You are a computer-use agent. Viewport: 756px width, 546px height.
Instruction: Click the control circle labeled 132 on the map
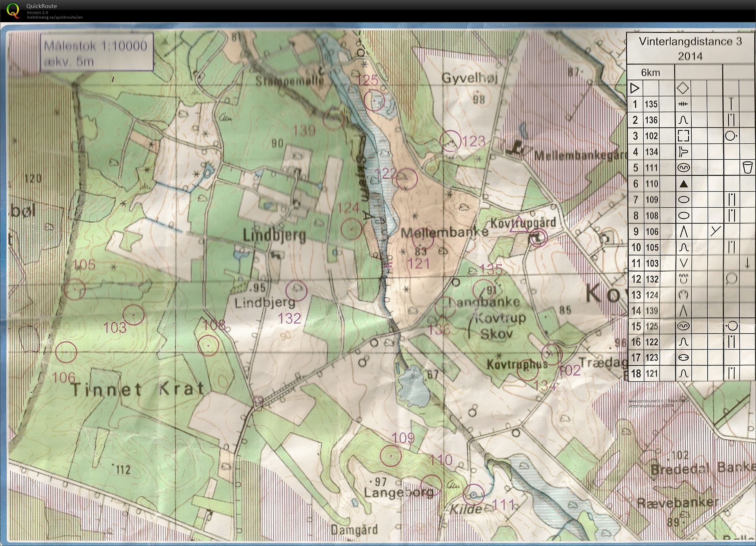[296, 291]
